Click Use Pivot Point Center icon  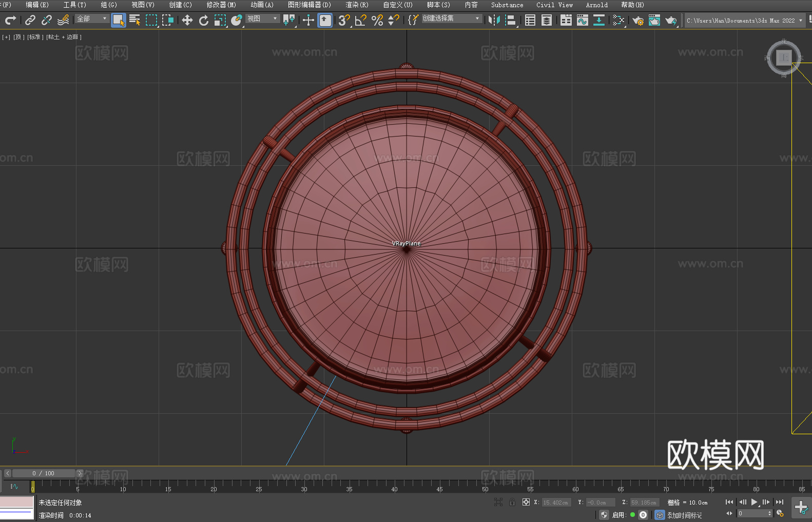[289, 20]
